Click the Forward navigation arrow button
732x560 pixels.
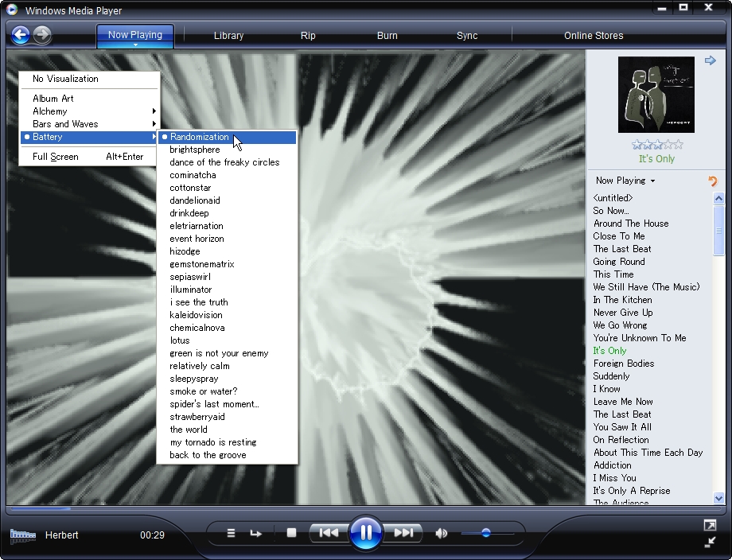[x=42, y=34]
